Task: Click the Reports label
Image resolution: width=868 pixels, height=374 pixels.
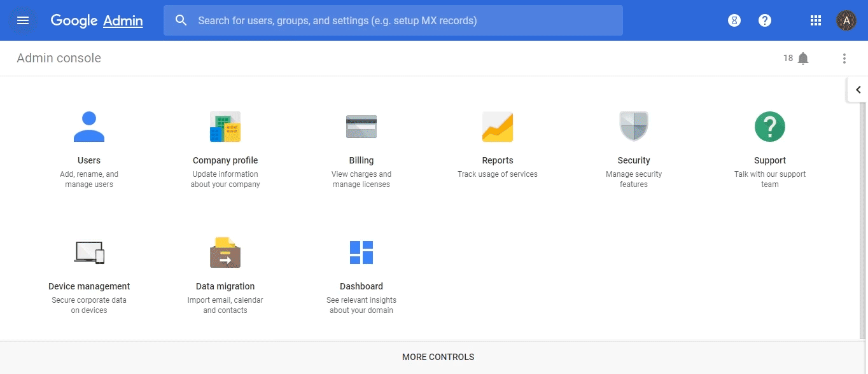Action: click(x=498, y=160)
